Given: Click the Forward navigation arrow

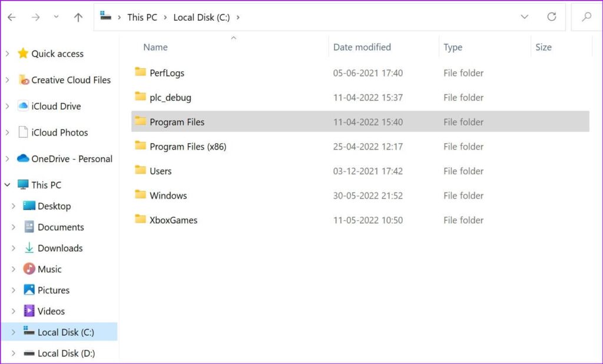Looking at the screenshot, I should point(35,18).
